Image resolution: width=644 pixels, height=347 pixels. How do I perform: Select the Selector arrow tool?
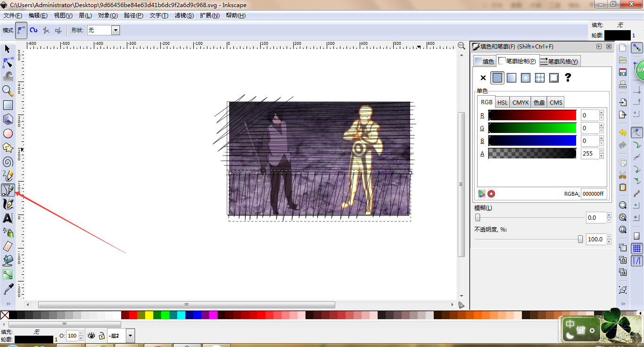point(8,49)
